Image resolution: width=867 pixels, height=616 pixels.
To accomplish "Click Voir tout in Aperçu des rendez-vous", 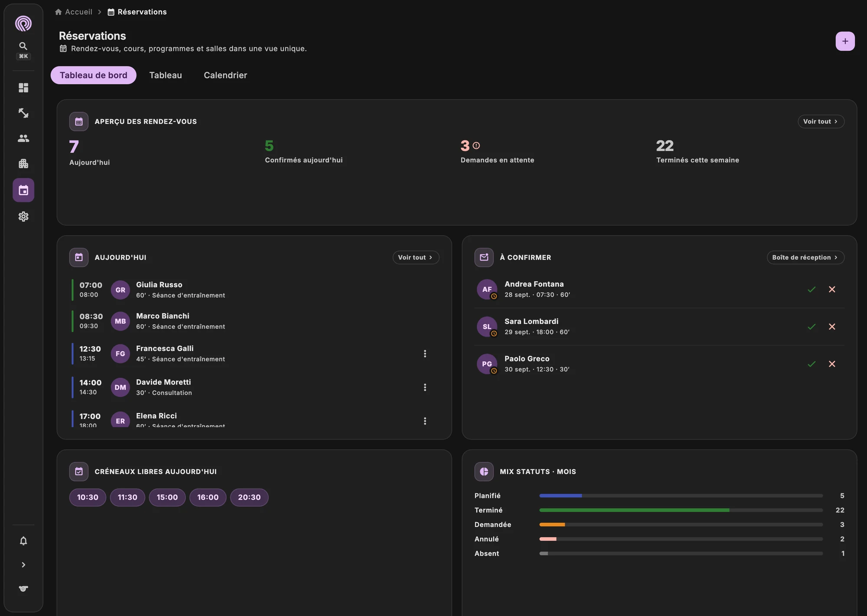I will 821,122.
